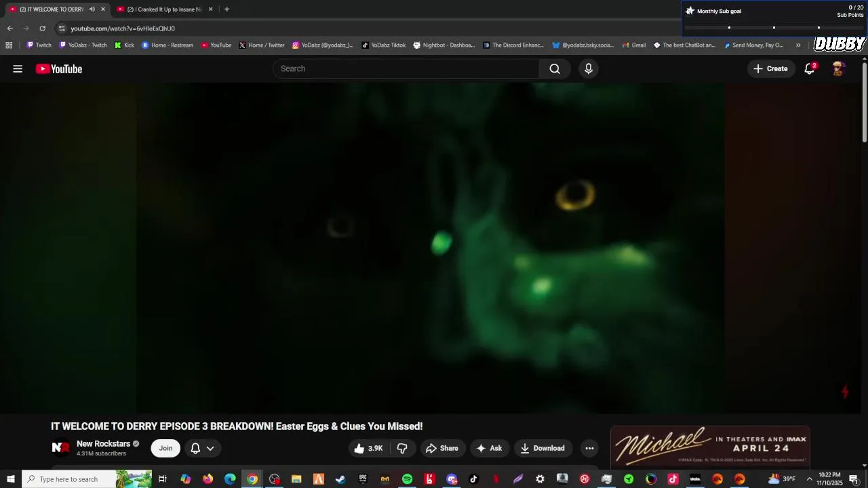Open The Discord Enhanc... bookmark
The height and width of the screenshot is (488, 868).
[x=513, y=45]
